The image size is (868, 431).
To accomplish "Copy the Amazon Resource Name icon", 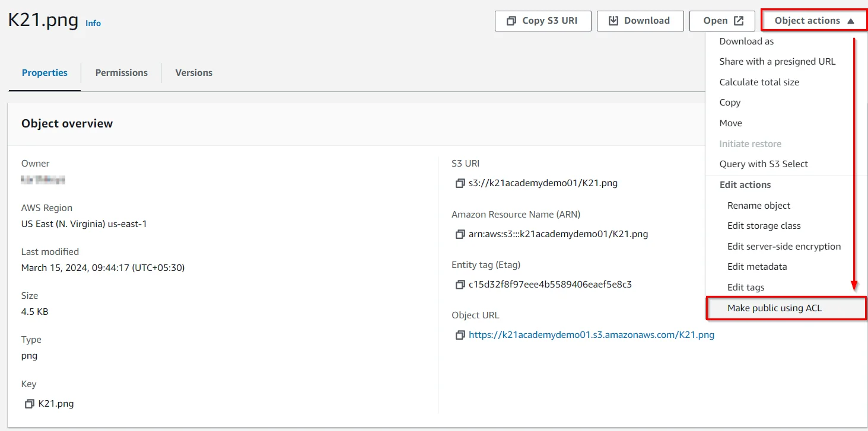I will pos(459,234).
